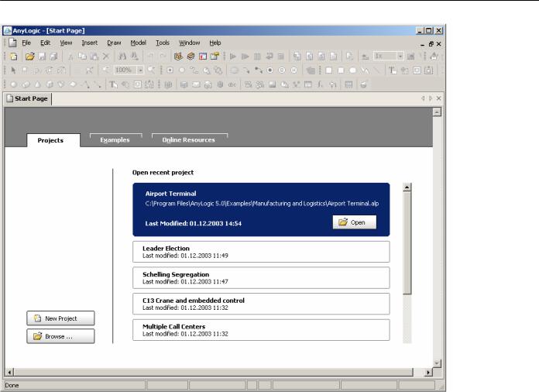Select the Multiple Call Centers project
The image size is (539, 392).
[x=261, y=330]
